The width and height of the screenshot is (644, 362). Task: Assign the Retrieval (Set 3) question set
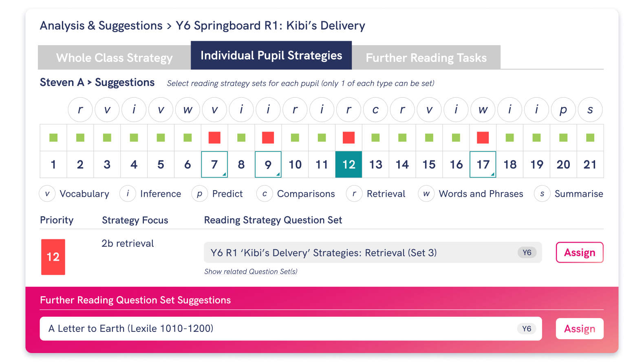580,252
